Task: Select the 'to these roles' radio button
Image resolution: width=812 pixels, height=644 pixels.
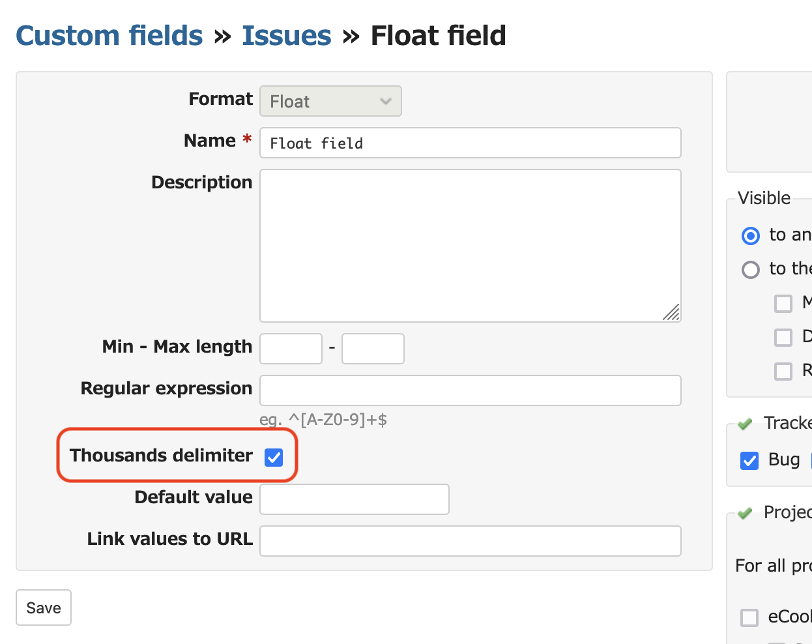Action: click(x=751, y=269)
